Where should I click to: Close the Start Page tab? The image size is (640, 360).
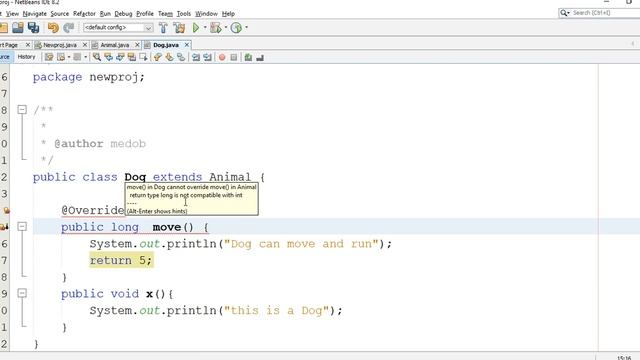(x=28, y=44)
